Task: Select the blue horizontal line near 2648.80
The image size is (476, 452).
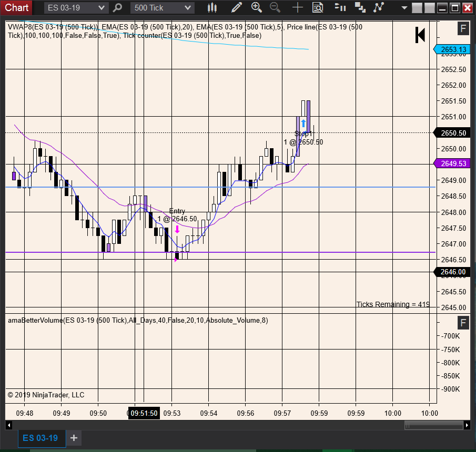Action: 221,187
